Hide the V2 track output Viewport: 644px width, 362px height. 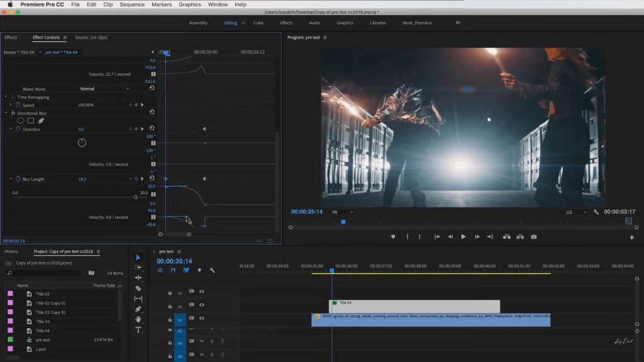click(202, 305)
